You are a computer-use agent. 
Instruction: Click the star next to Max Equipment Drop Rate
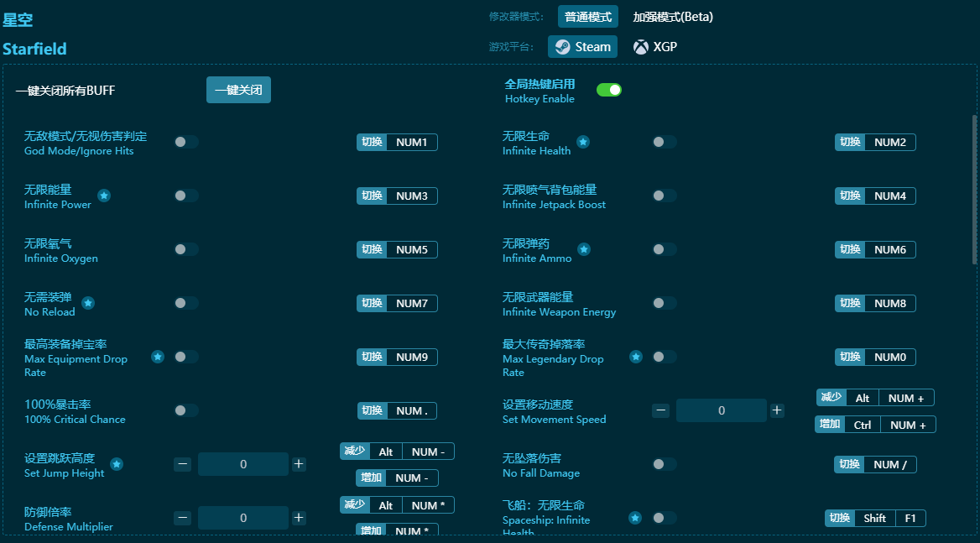coord(158,357)
